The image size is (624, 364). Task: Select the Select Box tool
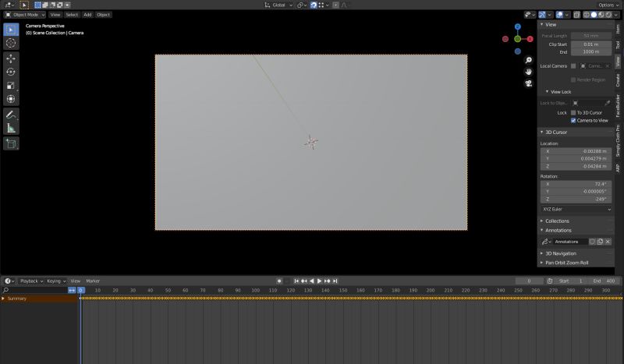click(11, 30)
